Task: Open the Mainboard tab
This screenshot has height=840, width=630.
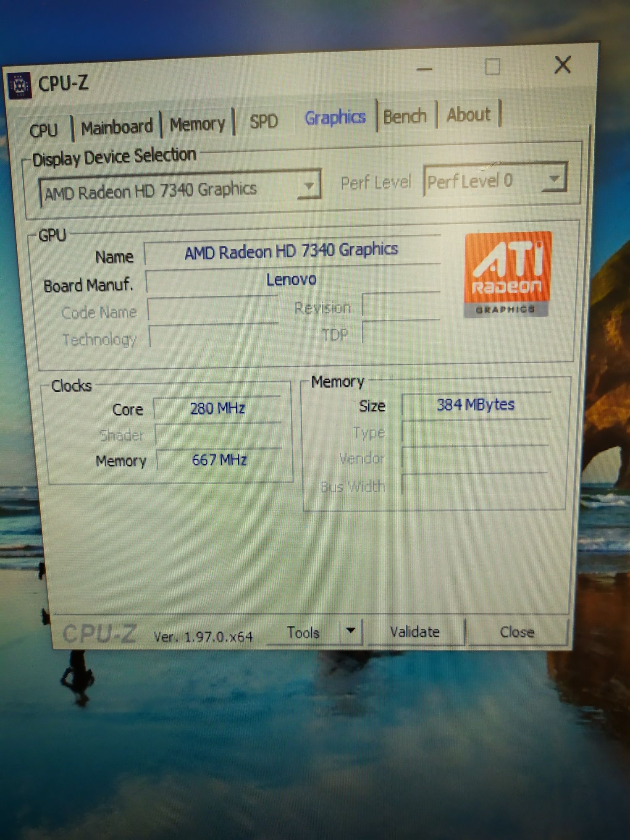Action: point(117,127)
